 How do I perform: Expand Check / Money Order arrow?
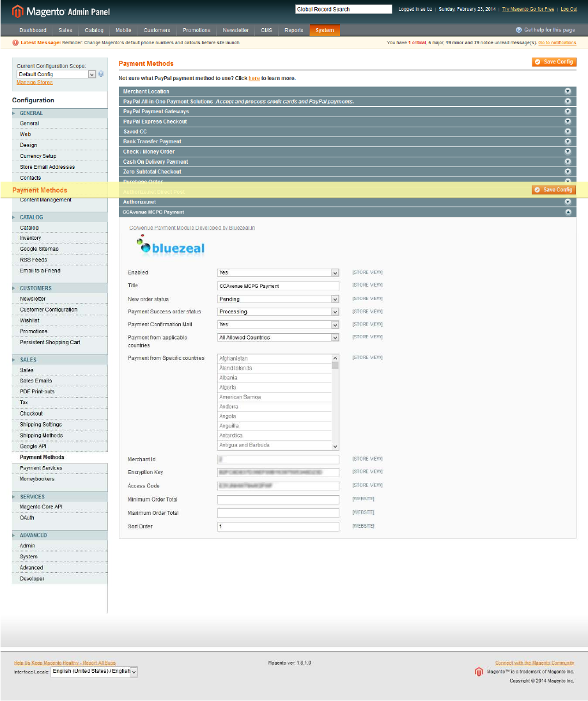[x=568, y=152]
